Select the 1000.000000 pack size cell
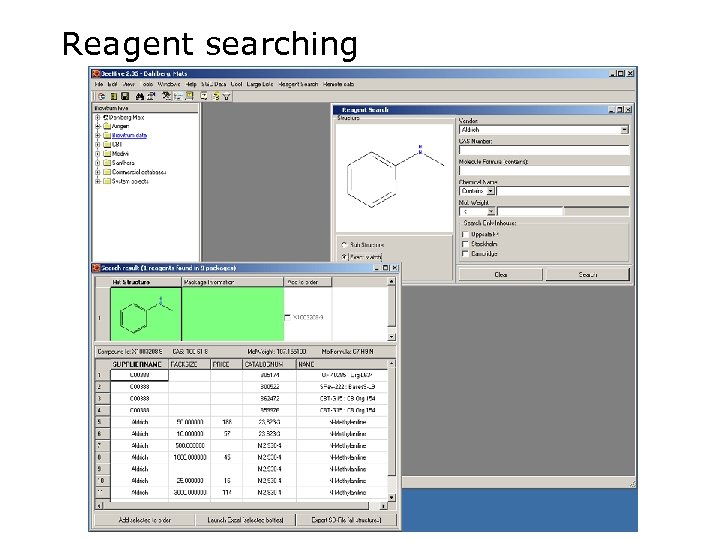The width and height of the screenshot is (720, 540). pos(189,457)
